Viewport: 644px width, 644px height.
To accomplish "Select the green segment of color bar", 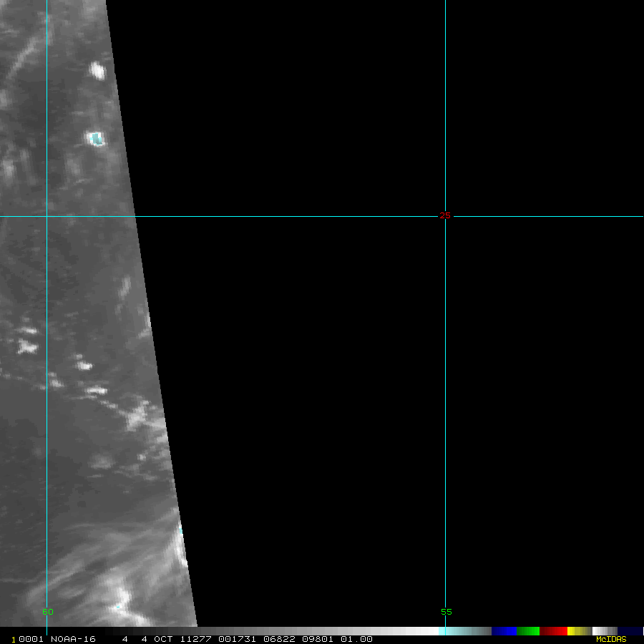I will pos(528,631).
